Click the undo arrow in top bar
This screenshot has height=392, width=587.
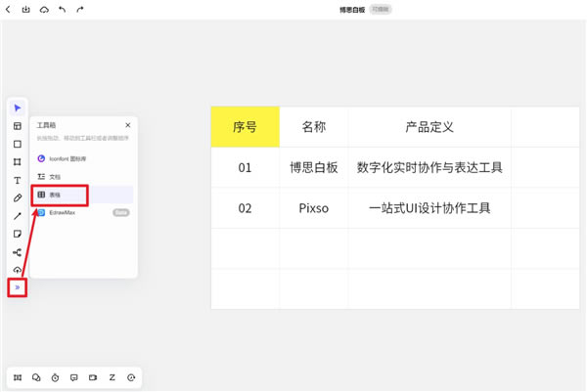coord(63,9)
